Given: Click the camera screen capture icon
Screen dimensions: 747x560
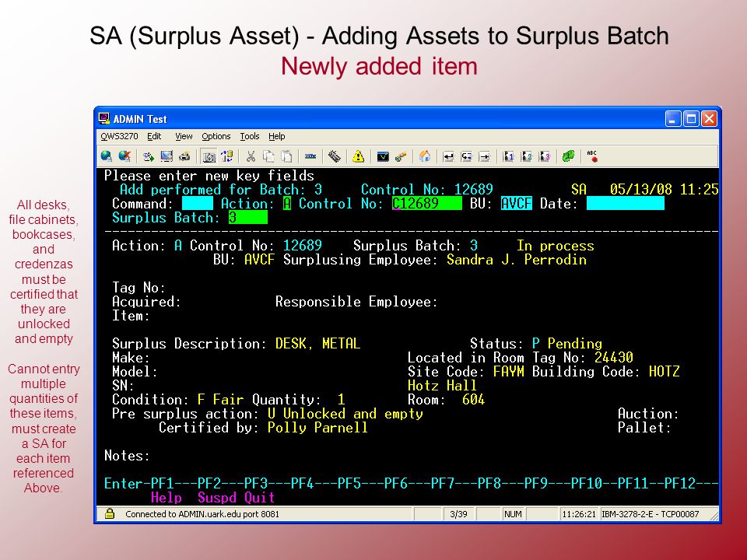Looking at the screenshot, I should tap(209, 156).
